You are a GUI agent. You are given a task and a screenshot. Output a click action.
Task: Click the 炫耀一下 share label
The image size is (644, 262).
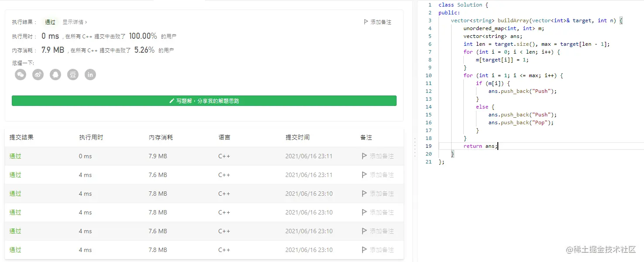(x=23, y=63)
